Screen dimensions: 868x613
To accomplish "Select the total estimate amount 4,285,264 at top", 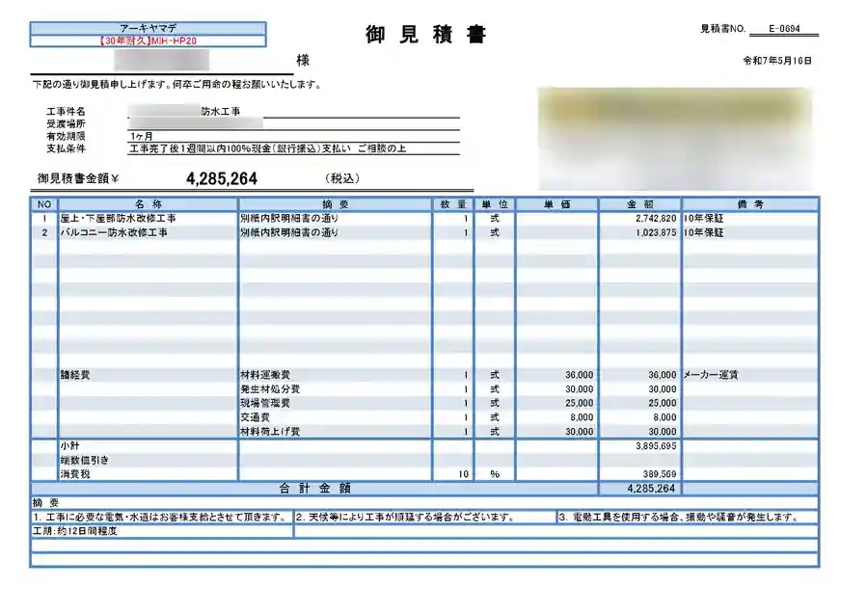I will pyautogui.click(x=222, y=178).
